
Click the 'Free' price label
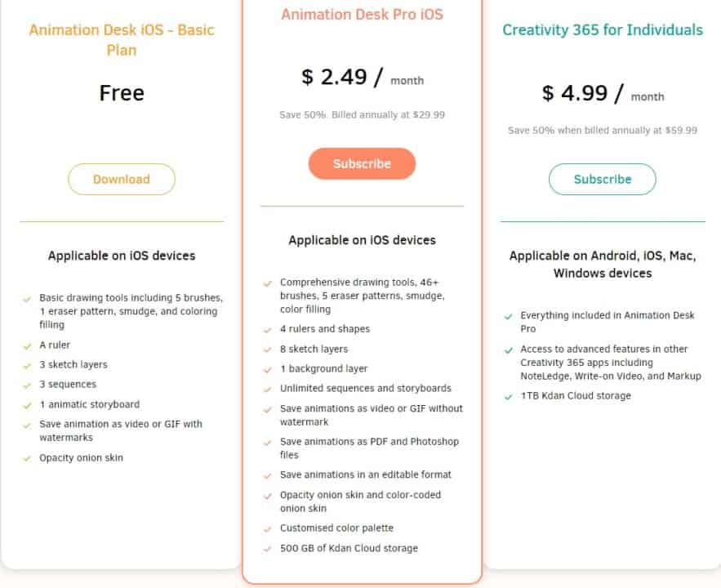[121, 93]
